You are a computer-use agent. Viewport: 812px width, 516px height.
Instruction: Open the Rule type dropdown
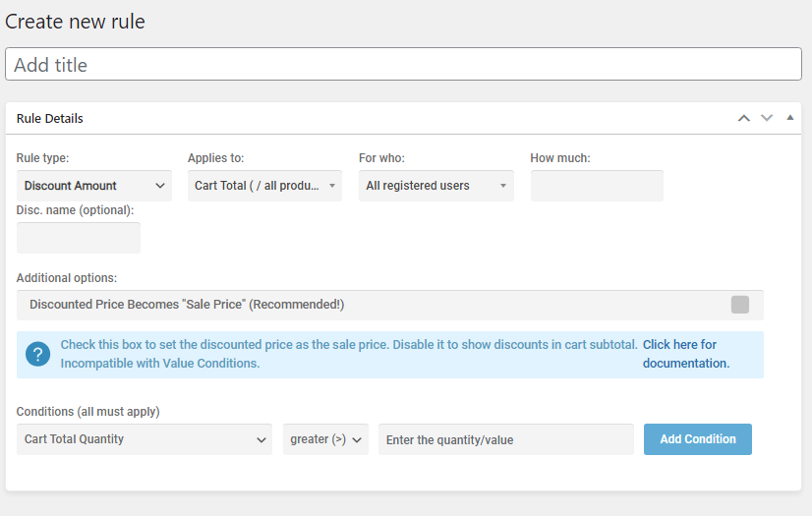click(94, 186)
